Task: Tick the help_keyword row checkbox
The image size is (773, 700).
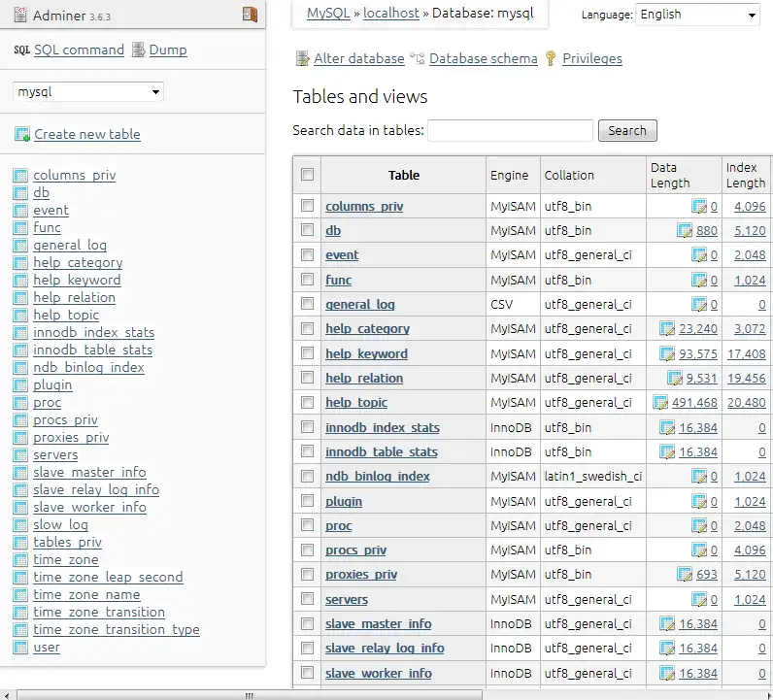Action: pos(308,353)
